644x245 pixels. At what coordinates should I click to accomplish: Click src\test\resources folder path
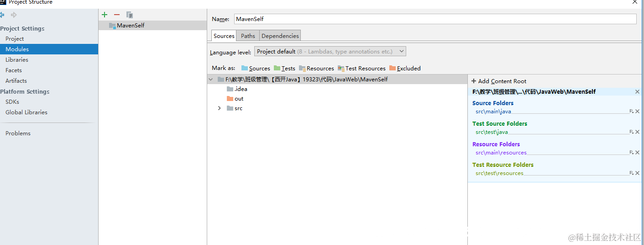pos(499,173)
